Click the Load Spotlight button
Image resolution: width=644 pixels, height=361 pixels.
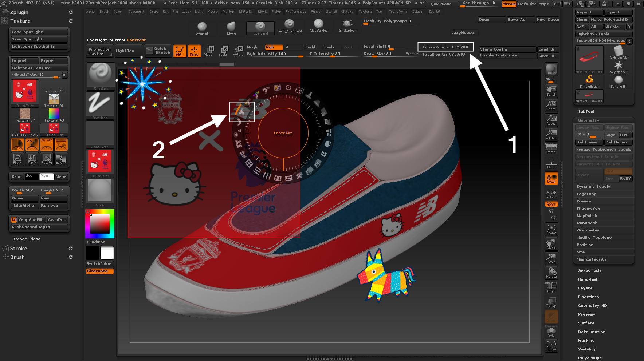coord(39,32)
